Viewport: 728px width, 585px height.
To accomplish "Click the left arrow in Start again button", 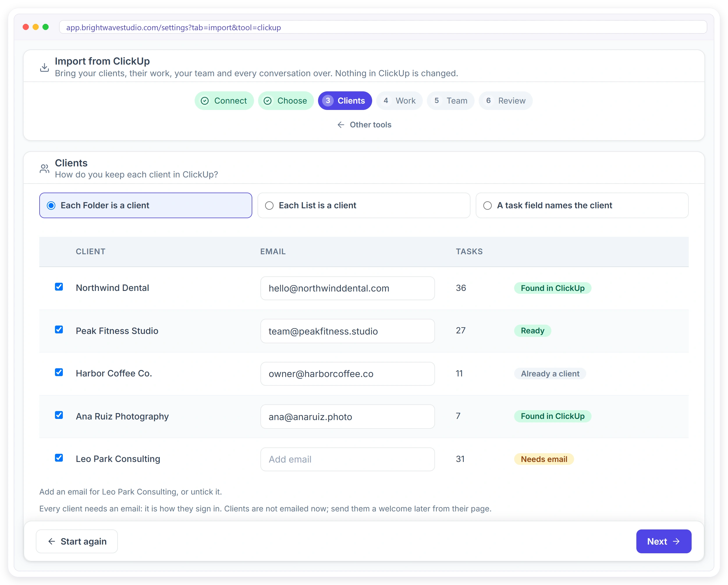I will (x=52, y=541).
